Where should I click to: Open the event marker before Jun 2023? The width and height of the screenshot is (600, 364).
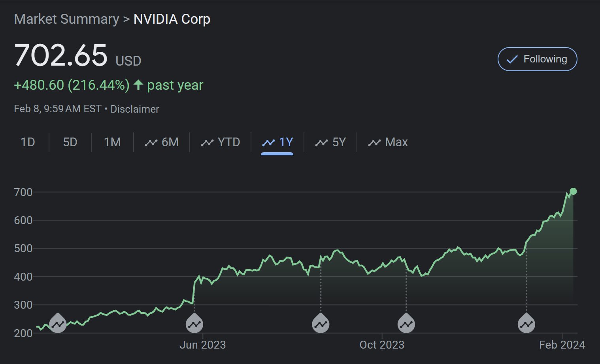tap(194, 323)
